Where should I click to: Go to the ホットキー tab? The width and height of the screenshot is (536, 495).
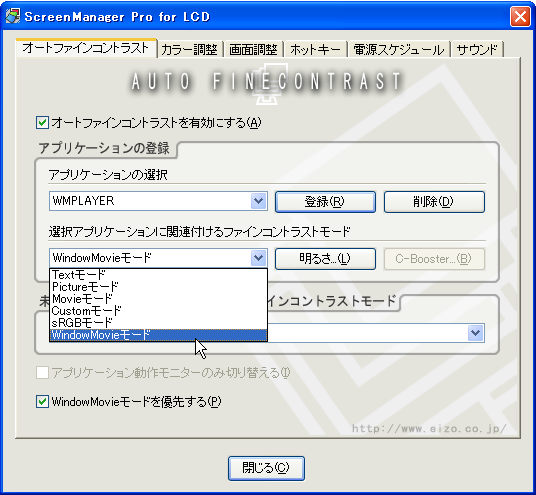coord(315,50)
